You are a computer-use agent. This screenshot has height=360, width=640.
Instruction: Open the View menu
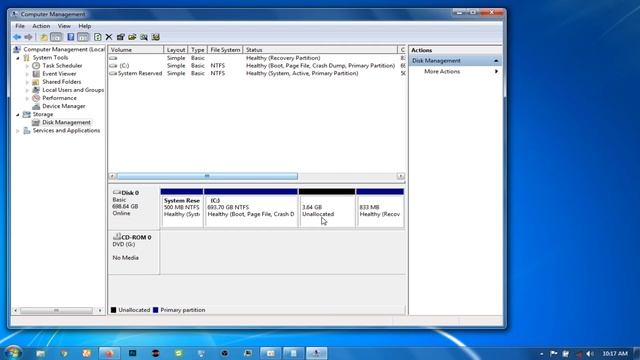[x=64, y=26]
